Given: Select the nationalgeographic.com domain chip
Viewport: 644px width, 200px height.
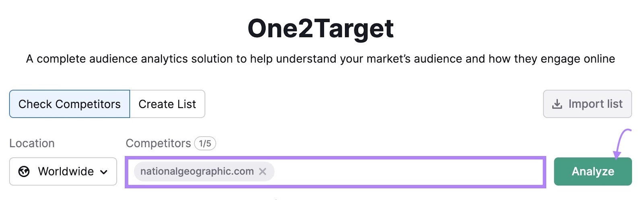Looking at the screenshot, I should (197, 172).
